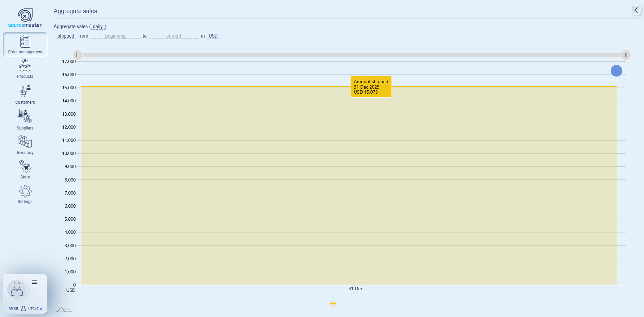Image resolution: width=644 pixels, height=317 pixels.
Task: Click the right range slider handle
Action: click(x=626, y=55)
